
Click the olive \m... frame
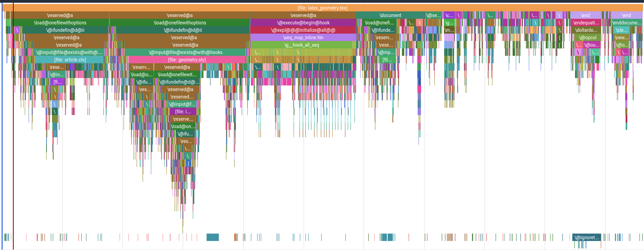click(449, 30)
